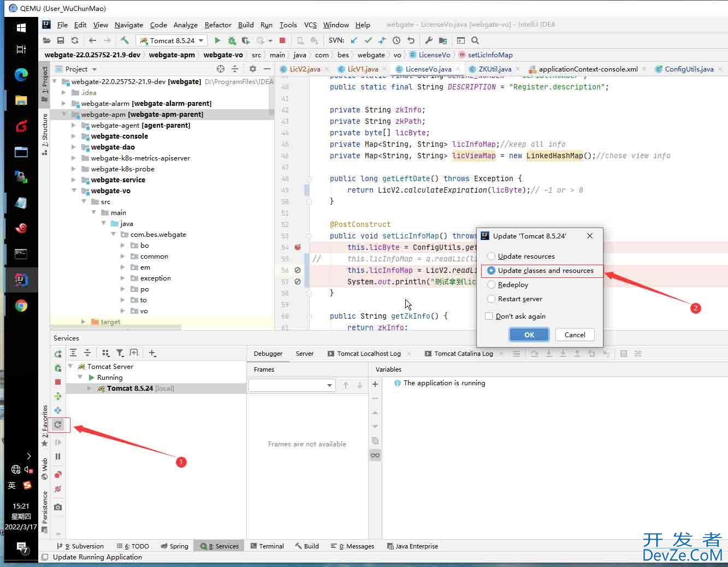This screenshot has height=567, width=728.
Task: Collapse the webgate-vo module node
Action: [74, 190]
